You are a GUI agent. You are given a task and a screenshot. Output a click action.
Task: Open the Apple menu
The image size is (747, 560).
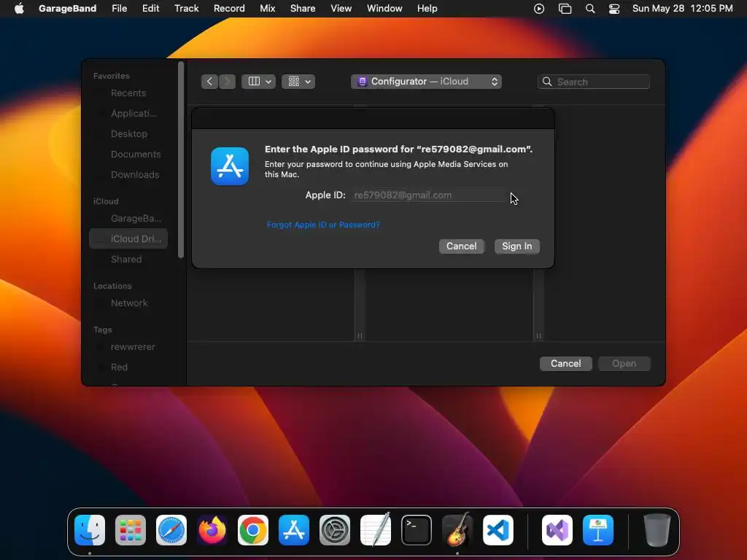click(x=19, y=8)
